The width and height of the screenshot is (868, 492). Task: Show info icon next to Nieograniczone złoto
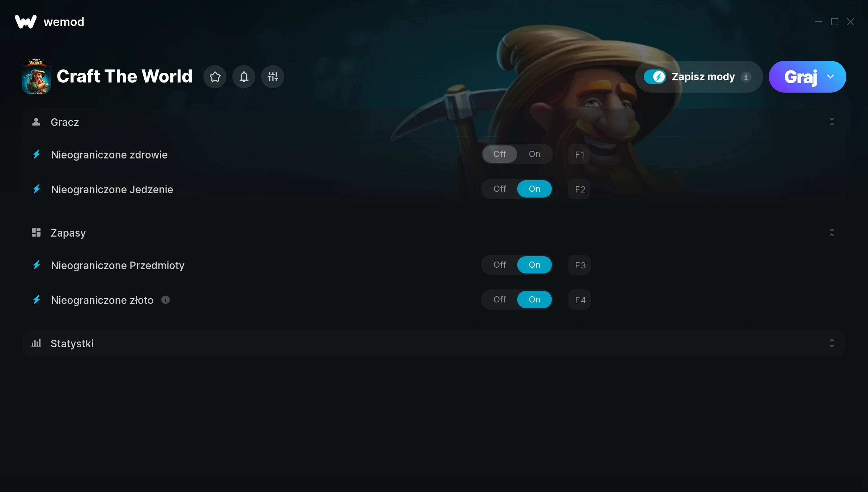tap(166, 300)
